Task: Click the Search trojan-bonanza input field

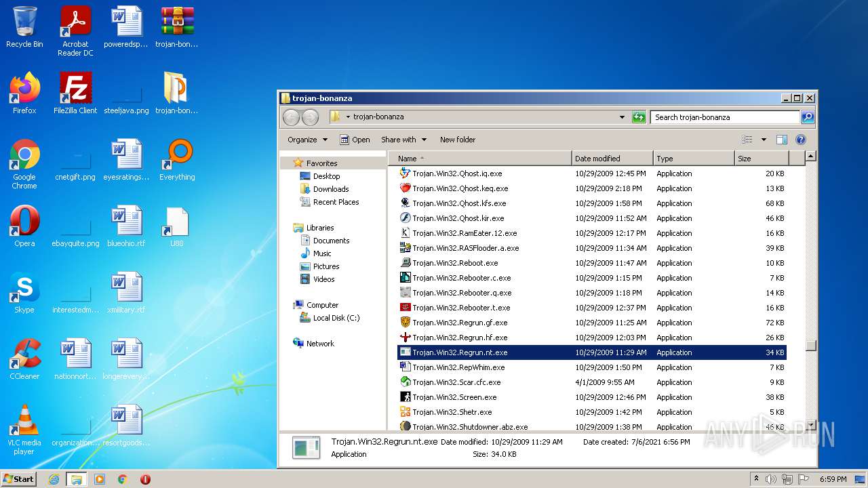Action: coord(724,117)
